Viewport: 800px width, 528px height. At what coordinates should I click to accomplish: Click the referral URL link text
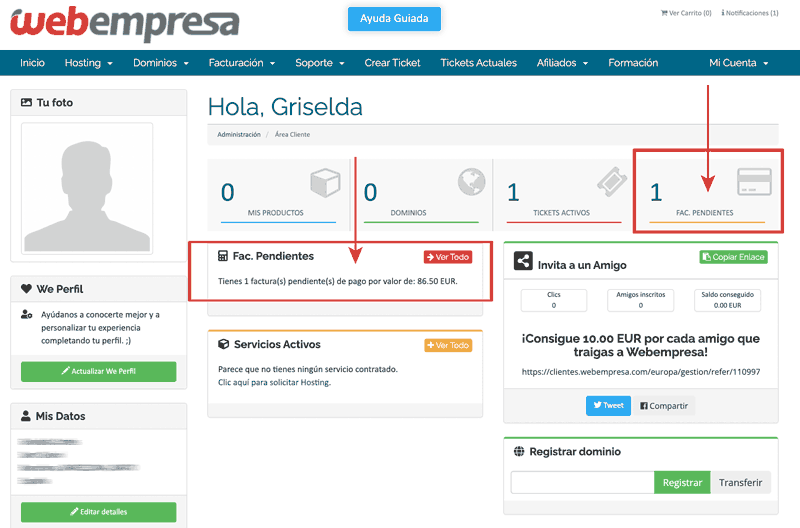pos(641,372)
